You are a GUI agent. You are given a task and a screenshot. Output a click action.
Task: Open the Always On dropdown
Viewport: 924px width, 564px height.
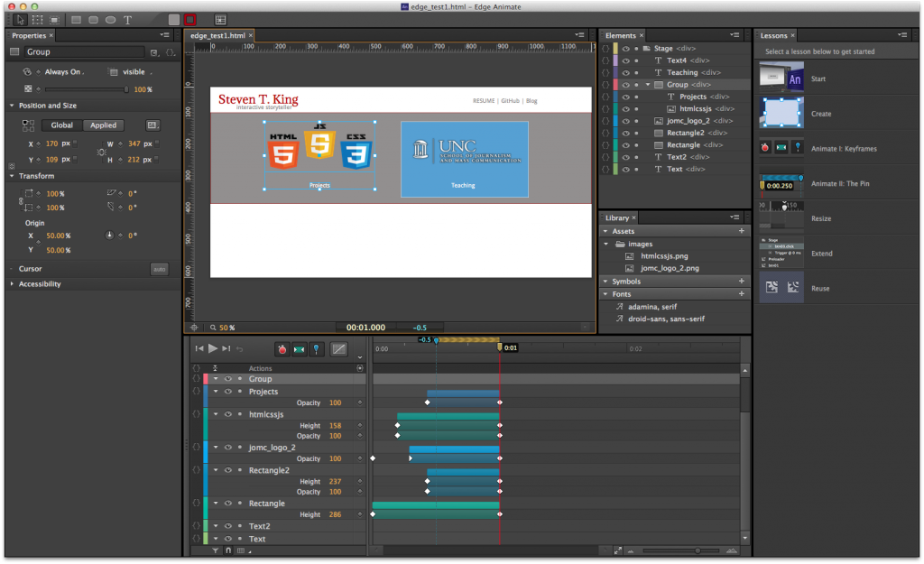[64, 72]
